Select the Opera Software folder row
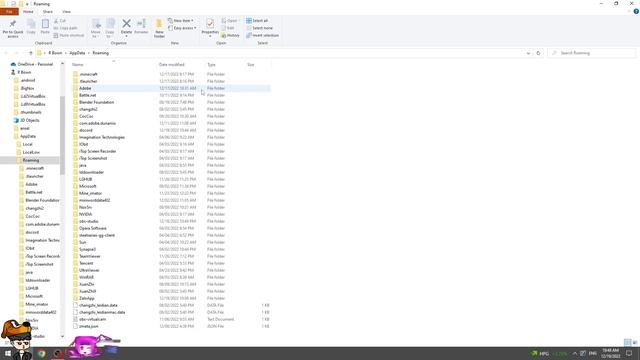The image size is (640, 360). (x=171, y=228)
